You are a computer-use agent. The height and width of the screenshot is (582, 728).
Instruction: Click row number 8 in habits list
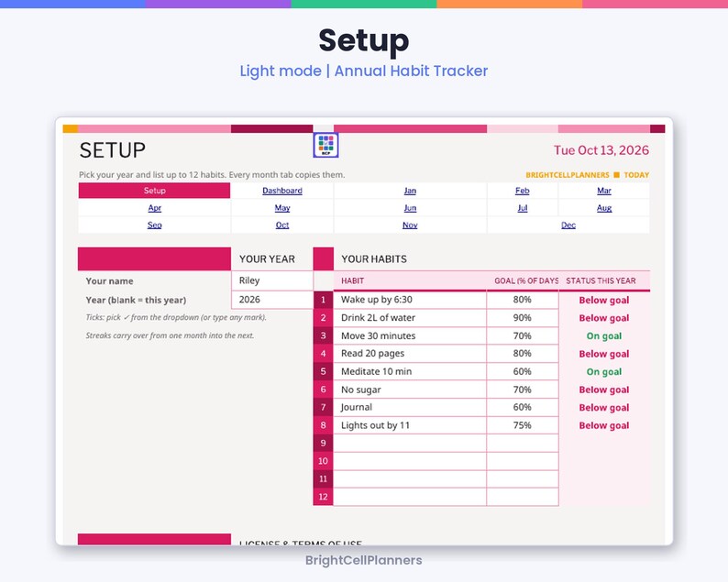323,425
